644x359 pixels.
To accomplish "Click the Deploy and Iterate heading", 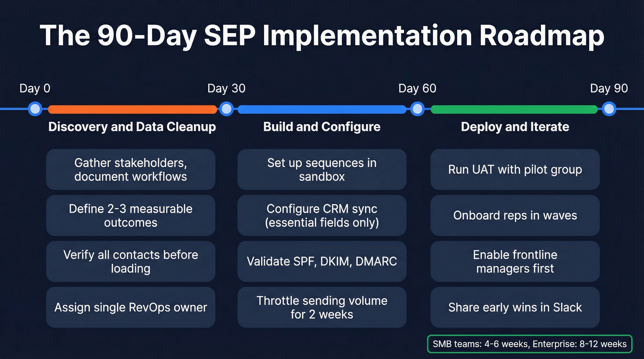I will pyautogui.click(x=515, y=127).
